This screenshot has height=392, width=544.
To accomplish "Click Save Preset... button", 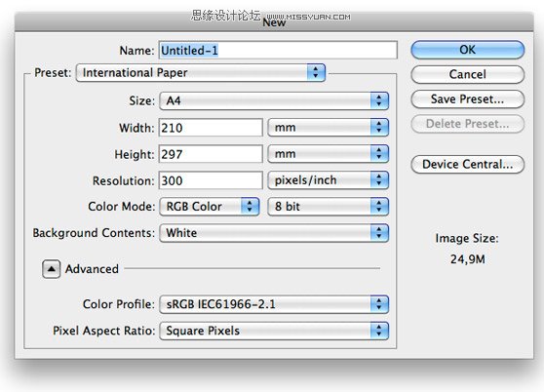I will (467, 99).
